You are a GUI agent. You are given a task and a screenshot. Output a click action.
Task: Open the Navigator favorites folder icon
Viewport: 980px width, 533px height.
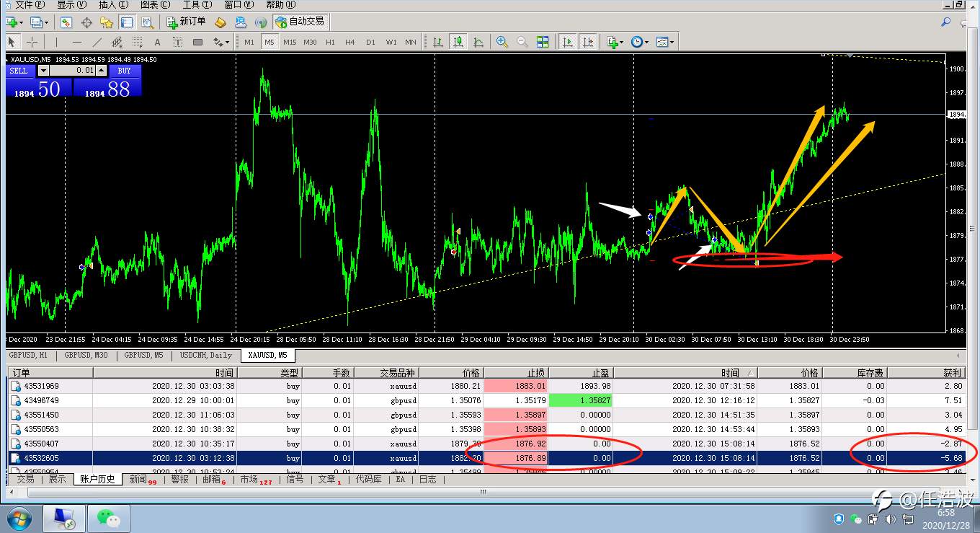pyautogui.click(x=107, y=22)
